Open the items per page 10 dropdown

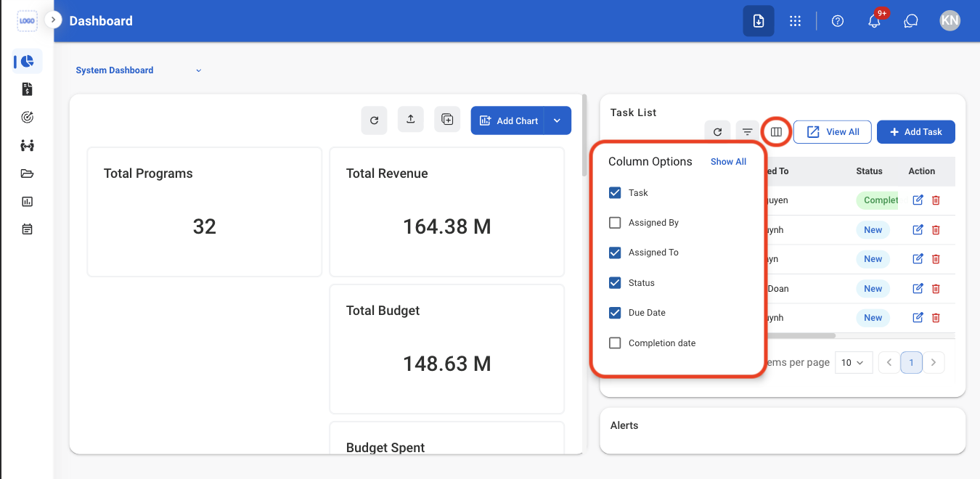[x=854, y=362]
